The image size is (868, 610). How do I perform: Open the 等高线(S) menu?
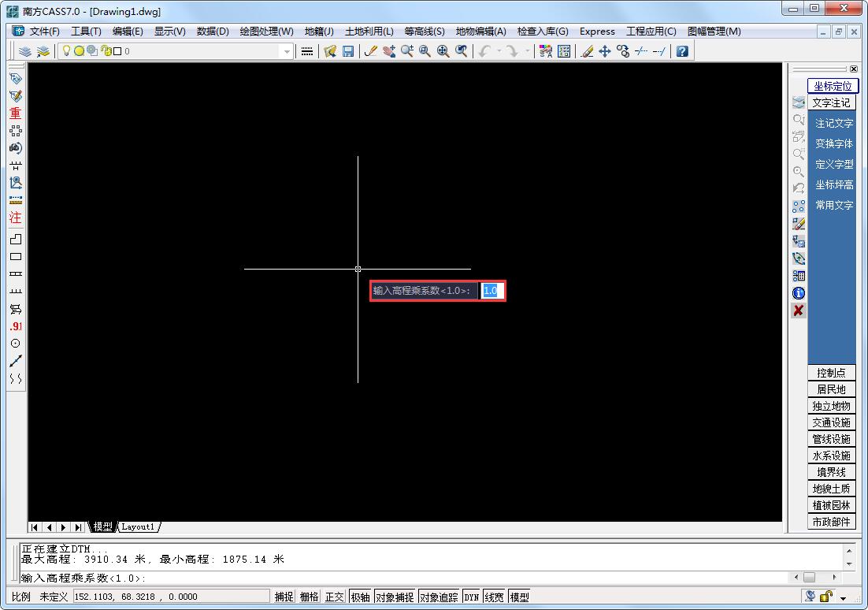pos(424,32)
